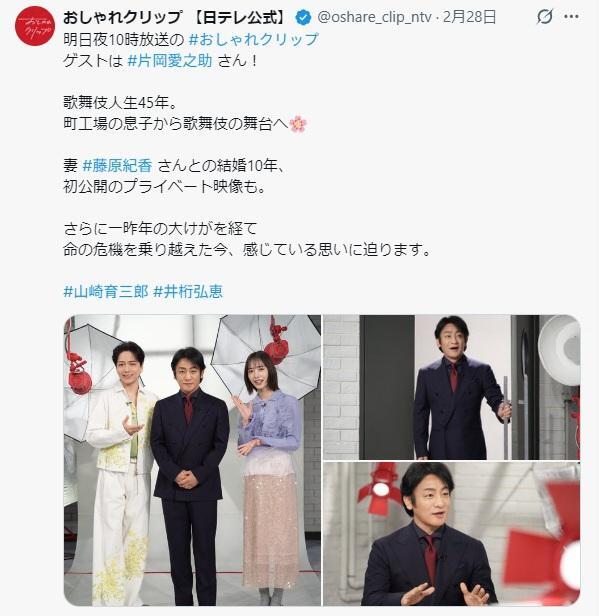Click the post line 命の危機を乗り越えた今

pyautogui.click(x=247, y=249)
